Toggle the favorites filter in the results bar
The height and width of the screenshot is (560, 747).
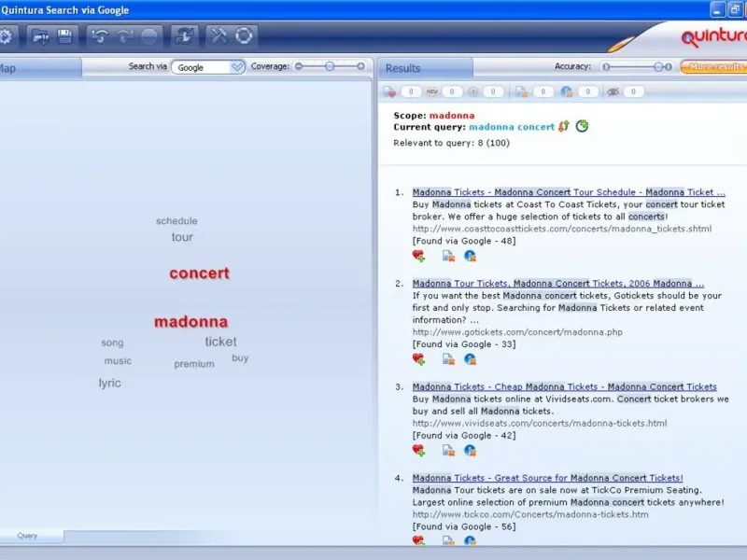389,91
